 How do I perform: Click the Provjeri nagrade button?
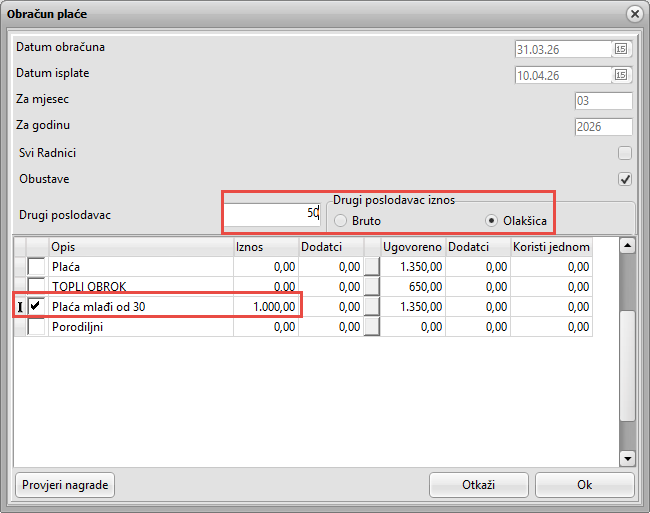click(65, 485)
